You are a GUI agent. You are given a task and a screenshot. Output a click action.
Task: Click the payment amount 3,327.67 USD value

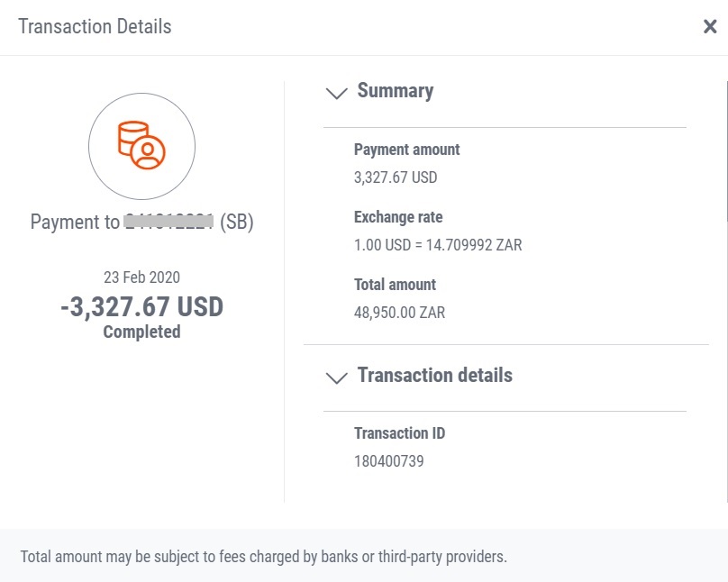[396, 177]
